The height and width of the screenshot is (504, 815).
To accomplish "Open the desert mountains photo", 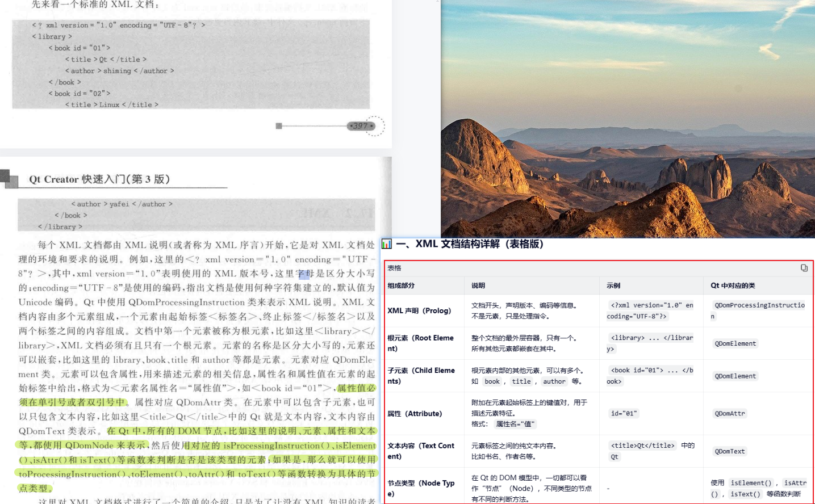I will [x=628, y=119].
